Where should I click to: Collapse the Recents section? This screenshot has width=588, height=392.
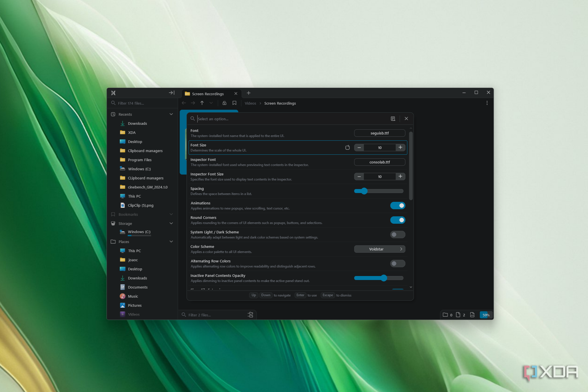171,114
